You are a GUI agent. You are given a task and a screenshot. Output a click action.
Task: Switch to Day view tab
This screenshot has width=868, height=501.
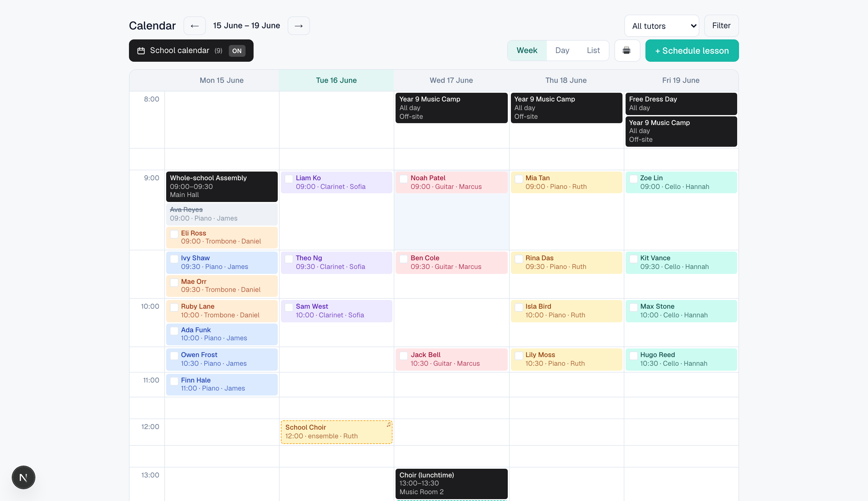point(562,51)
